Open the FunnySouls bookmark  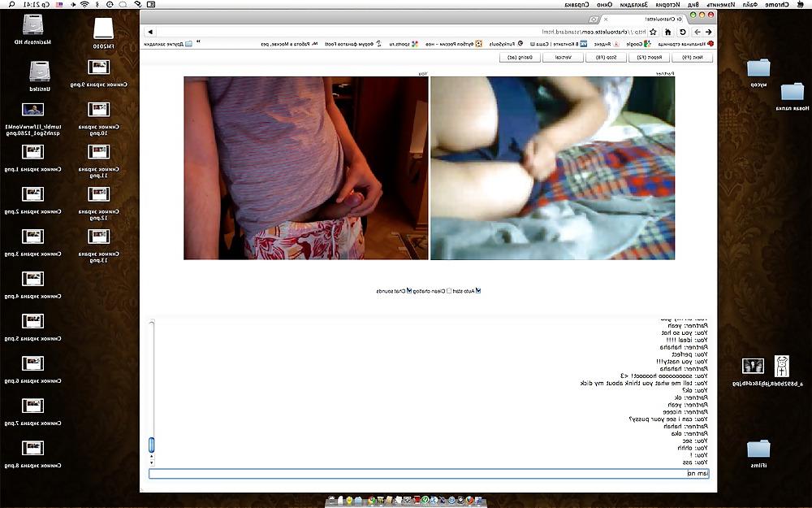pos(506,44)
